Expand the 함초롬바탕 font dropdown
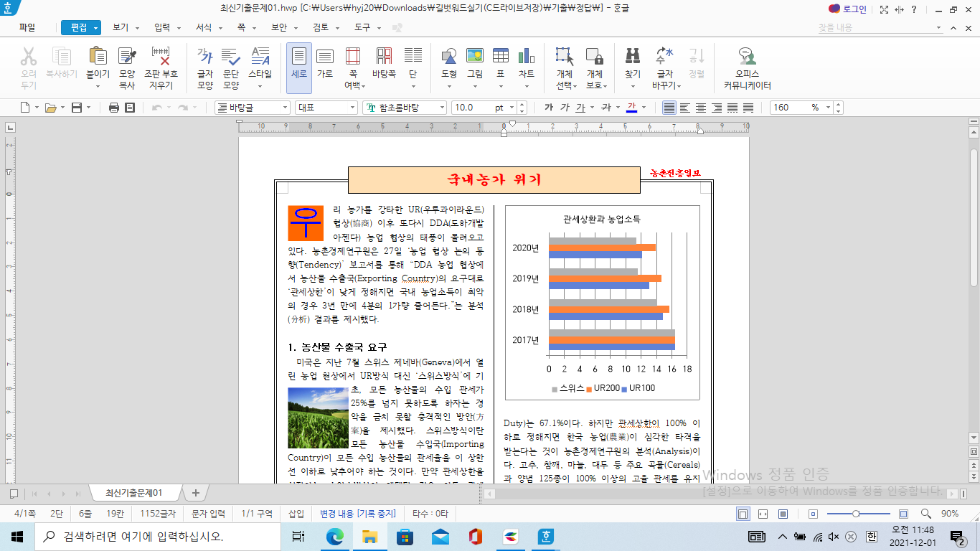The height and width of the screenshot is (551, 980). pos(442,108)
